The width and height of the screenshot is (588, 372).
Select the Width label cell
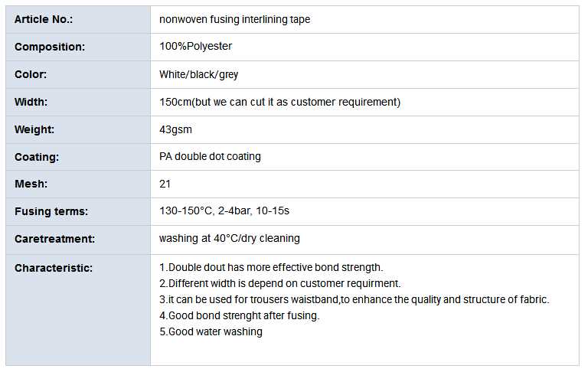tap(31, 102)
